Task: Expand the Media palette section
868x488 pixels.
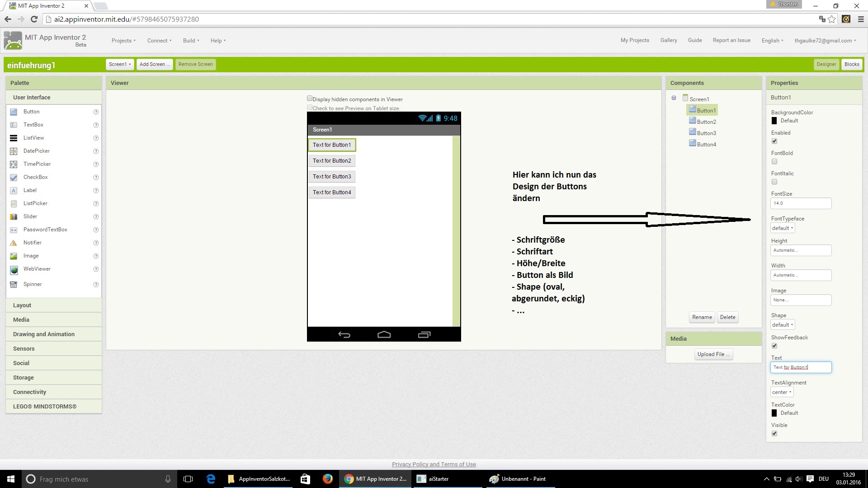Action: coord(54,320)
